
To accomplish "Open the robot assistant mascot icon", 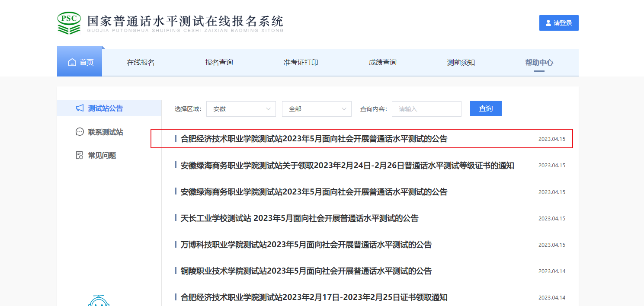I will pyautogui.click(x=99, y=301).
